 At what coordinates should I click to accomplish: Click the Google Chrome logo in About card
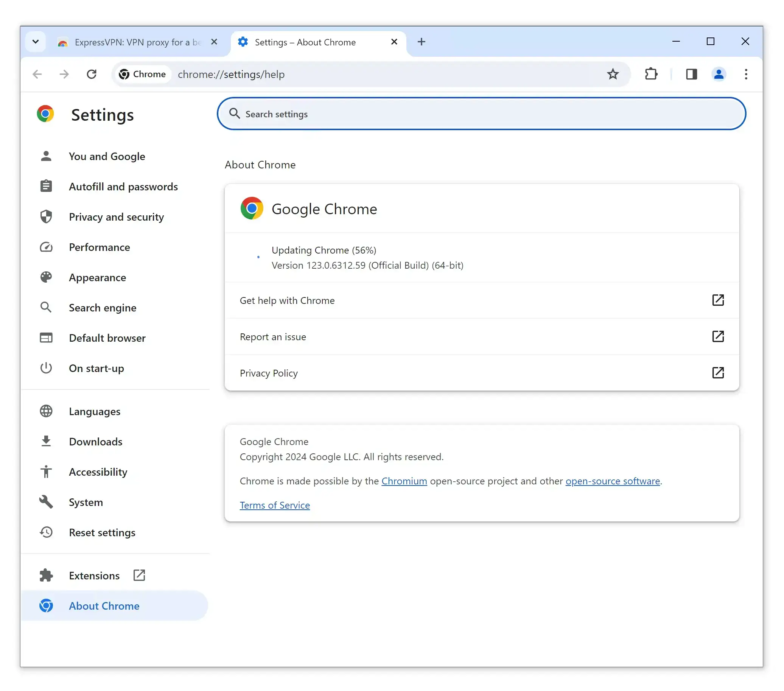[252, 209]
